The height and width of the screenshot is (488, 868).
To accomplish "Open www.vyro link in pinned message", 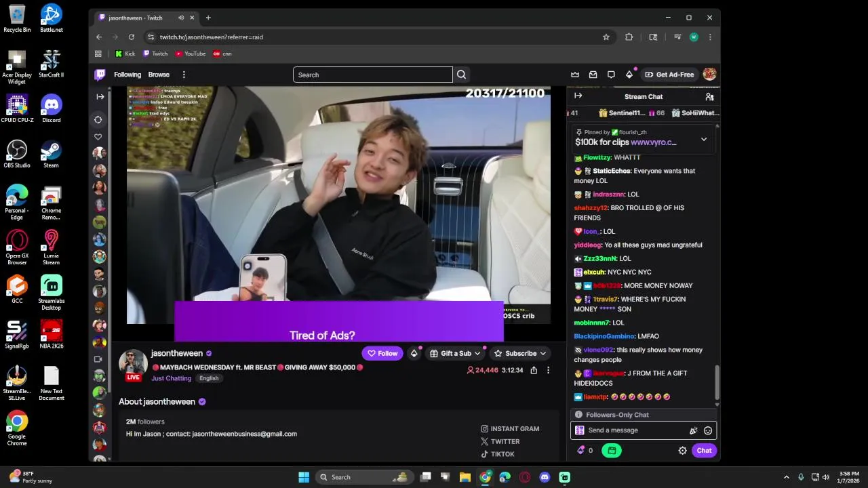I will (x=654, y=142).
